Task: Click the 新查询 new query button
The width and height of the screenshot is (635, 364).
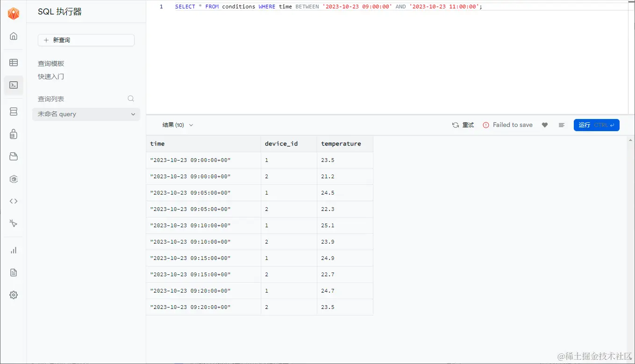Action: [x=86, y=40]
